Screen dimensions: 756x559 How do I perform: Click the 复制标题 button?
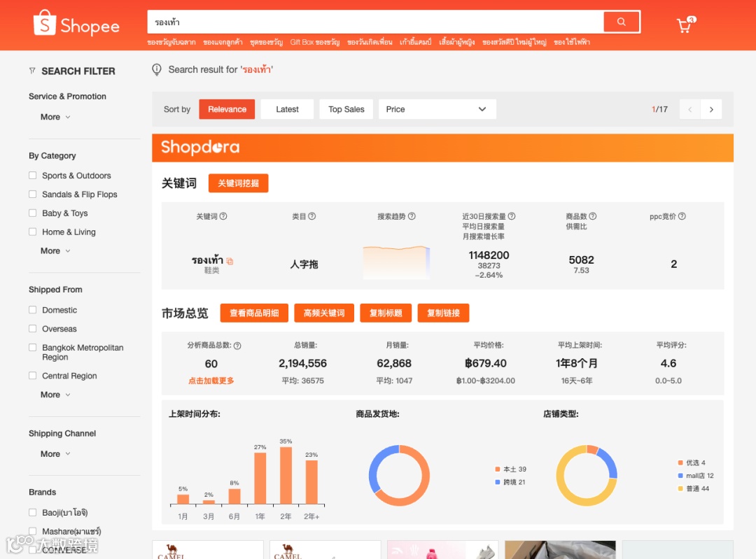coord(386,313)
